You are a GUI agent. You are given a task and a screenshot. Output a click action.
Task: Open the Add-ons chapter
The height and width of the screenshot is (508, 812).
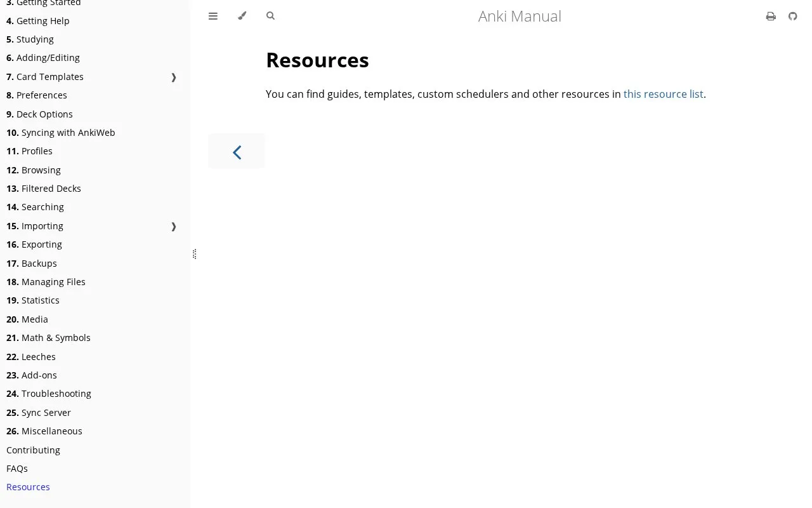point(32,375)
